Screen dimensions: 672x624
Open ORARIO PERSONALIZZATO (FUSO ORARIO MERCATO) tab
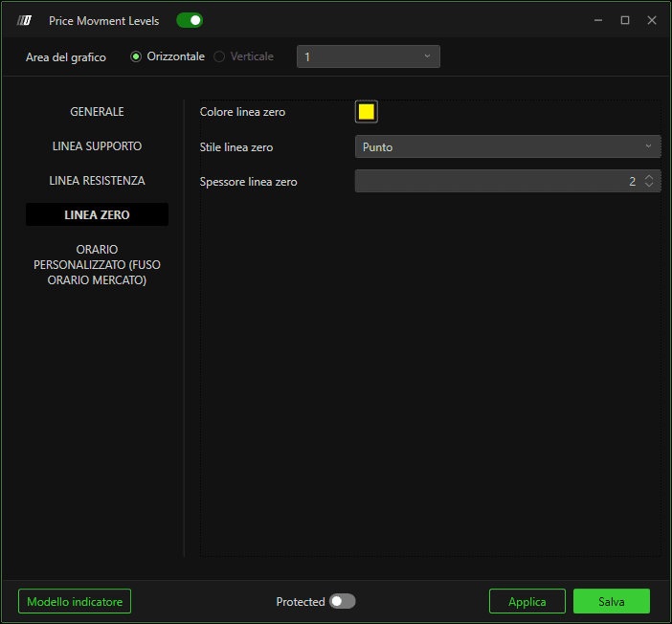coord(97,264)
